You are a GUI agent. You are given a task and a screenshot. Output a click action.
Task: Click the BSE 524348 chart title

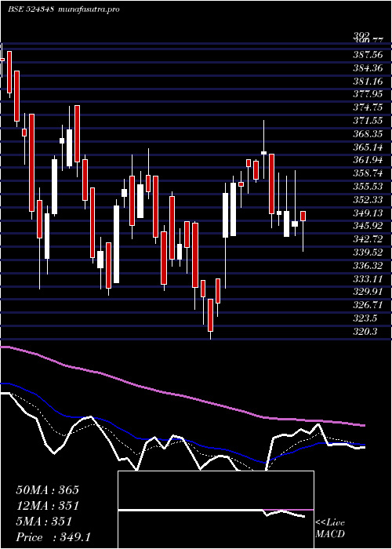[31, 9]
